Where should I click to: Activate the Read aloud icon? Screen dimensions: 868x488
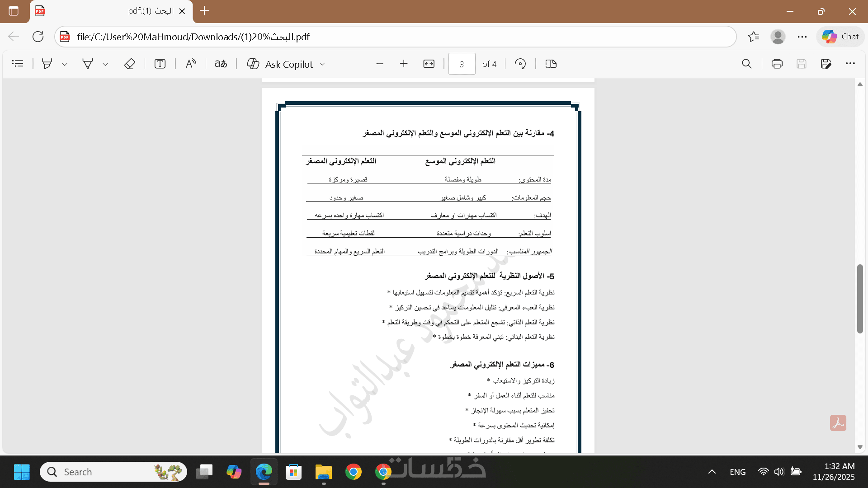pyautogui.click(x=191, y=64)
